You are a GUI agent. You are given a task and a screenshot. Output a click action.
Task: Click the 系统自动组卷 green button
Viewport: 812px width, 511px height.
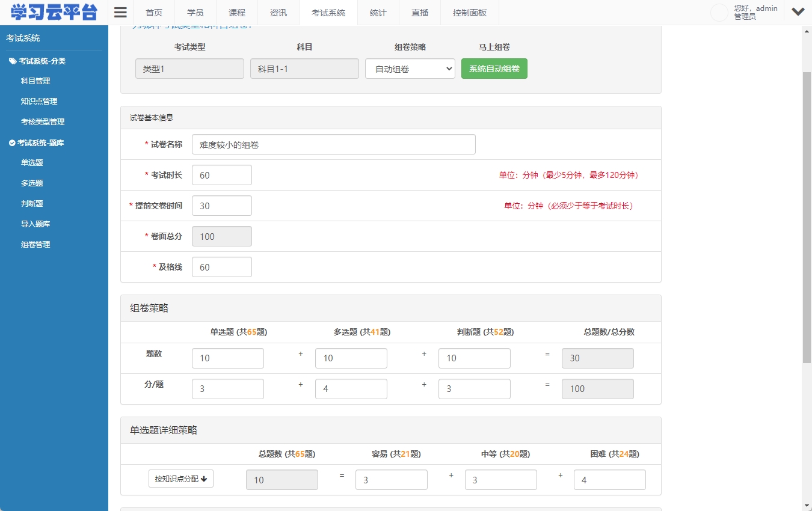[x=494, y=69]
